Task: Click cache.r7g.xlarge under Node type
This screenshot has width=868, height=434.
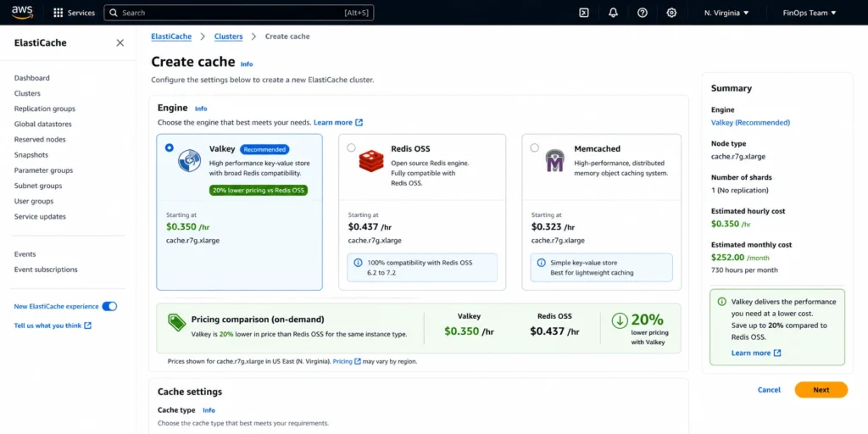Action: pyautogui.click(x=738, y=157)
